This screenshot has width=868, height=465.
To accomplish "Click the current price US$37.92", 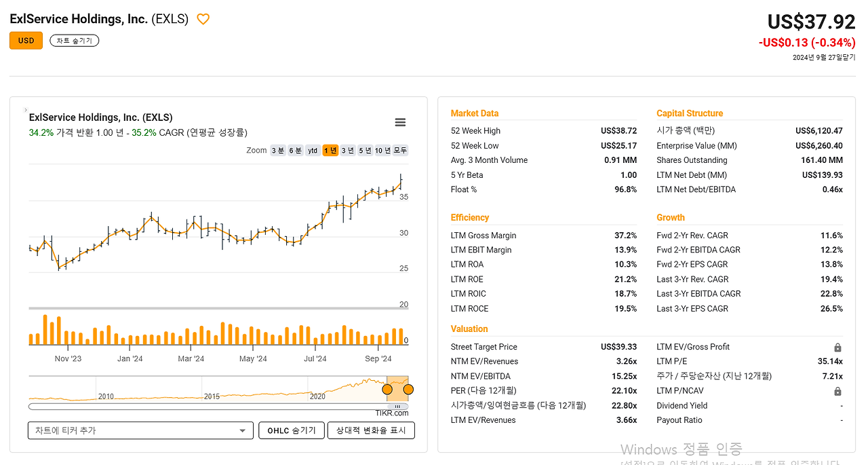I will point(812,22).
